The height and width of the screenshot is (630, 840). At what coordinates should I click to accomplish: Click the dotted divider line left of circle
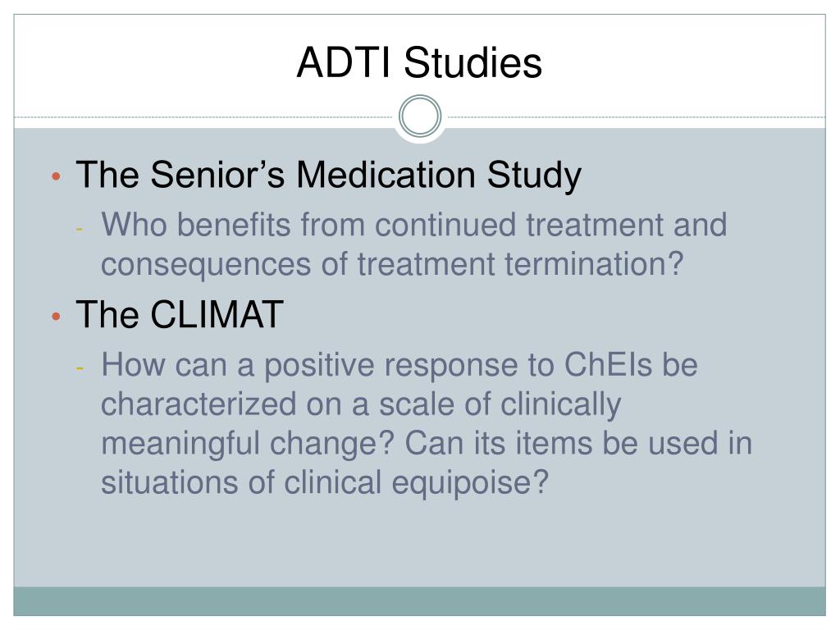[206, 116]
